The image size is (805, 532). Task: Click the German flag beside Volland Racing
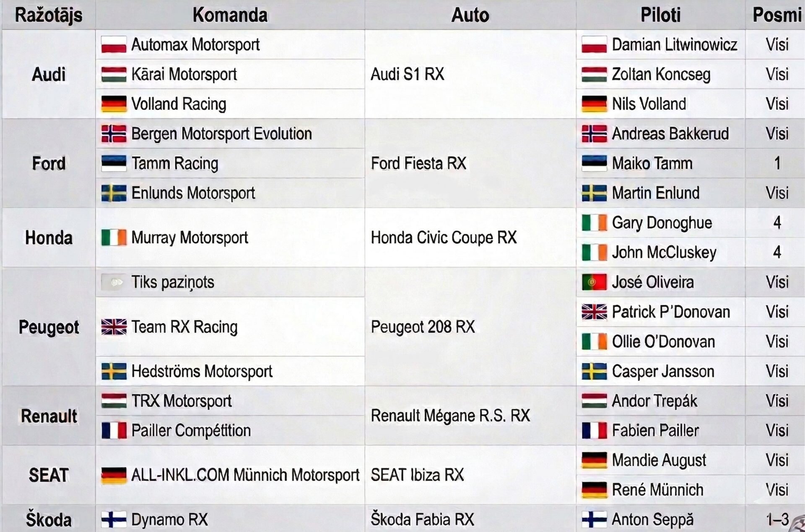114,104
